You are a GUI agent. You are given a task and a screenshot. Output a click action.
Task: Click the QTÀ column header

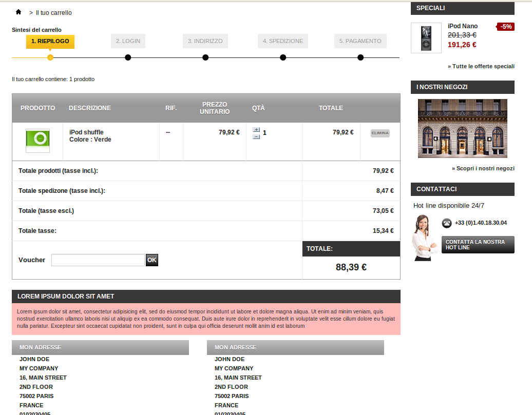[x=258, y=108]
